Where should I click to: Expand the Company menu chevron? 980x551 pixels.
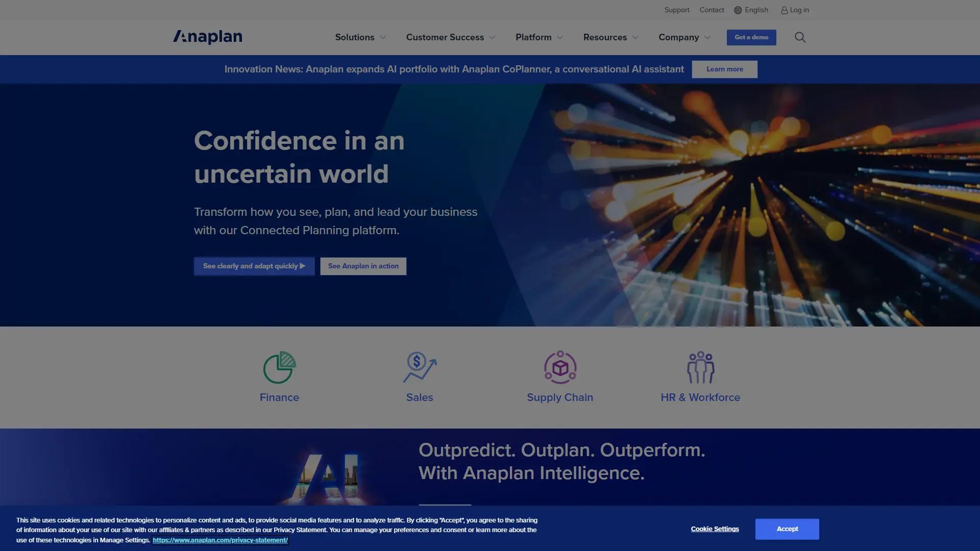pyautogui.click(x=708, y=37)
